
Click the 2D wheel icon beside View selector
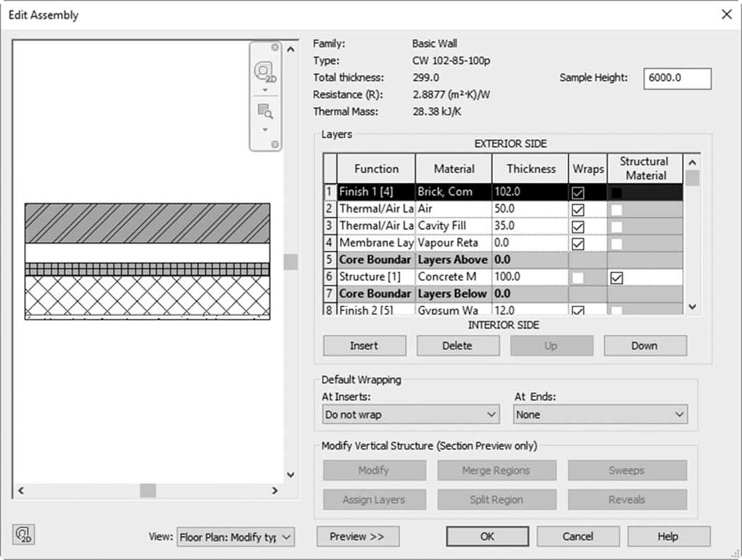[24, 535]
